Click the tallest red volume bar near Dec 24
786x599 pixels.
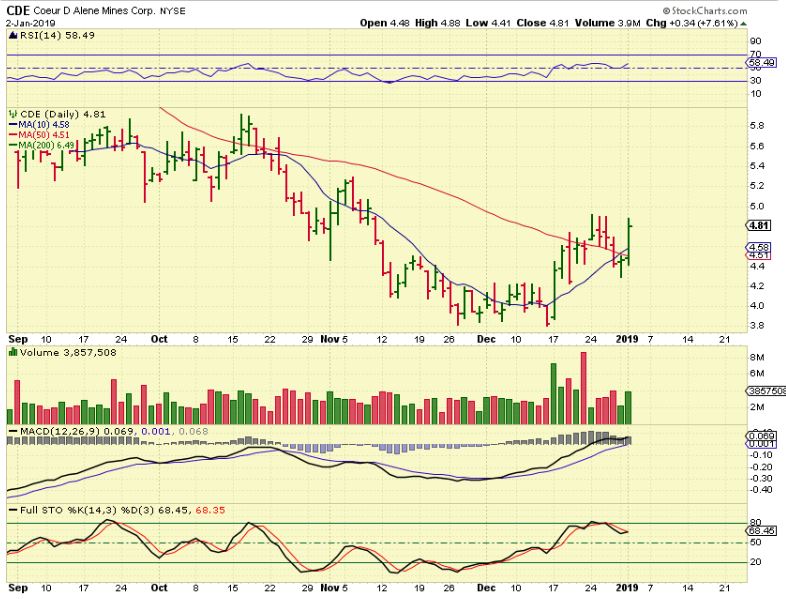pos(583,388)
